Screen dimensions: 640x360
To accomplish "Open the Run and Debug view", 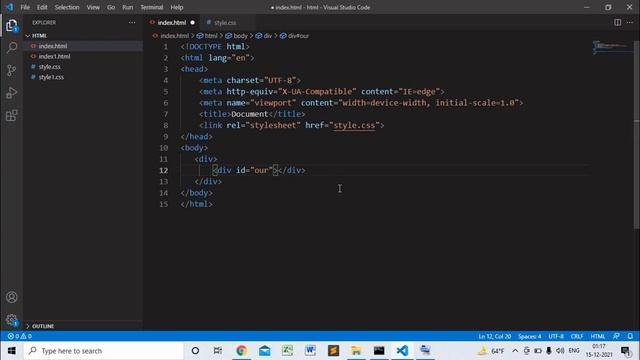I will tap(11, 93).
